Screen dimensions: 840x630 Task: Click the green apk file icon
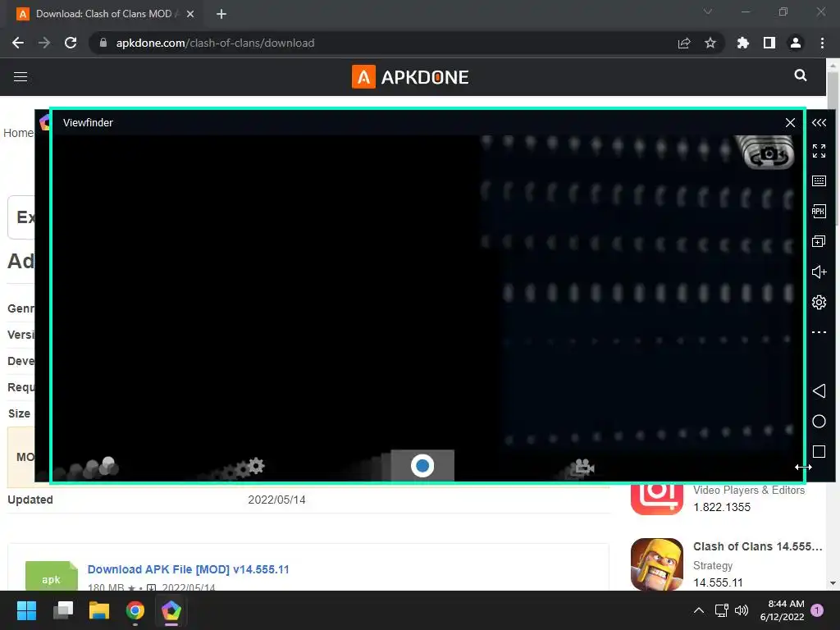pos(52,576)
